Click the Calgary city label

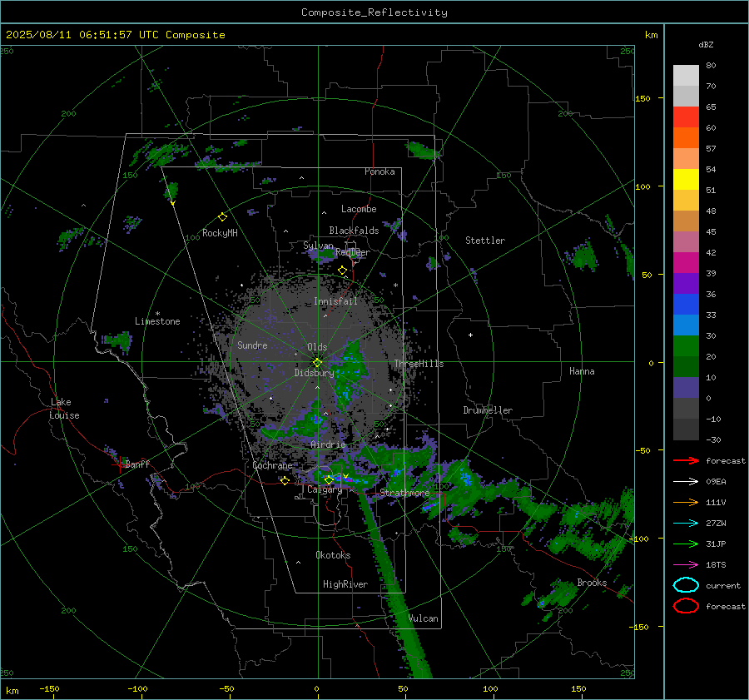tap(325, 489)
